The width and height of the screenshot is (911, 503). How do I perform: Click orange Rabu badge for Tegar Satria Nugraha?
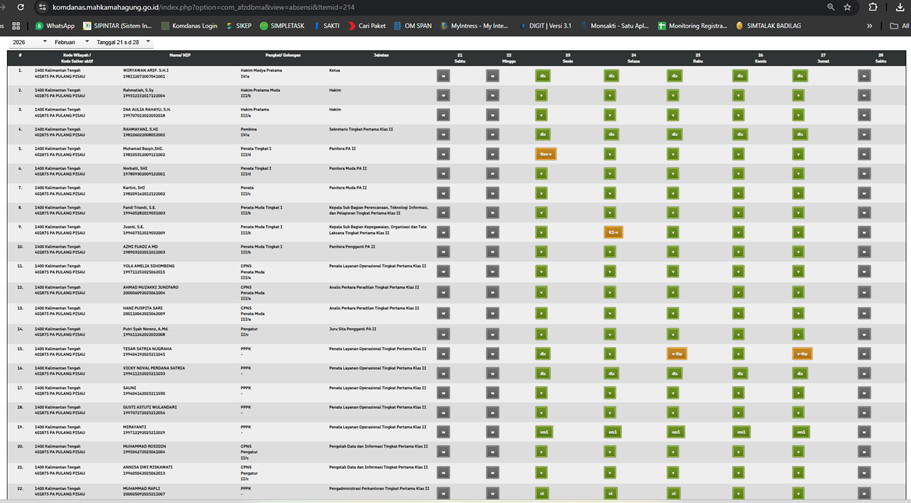(677, 353)
